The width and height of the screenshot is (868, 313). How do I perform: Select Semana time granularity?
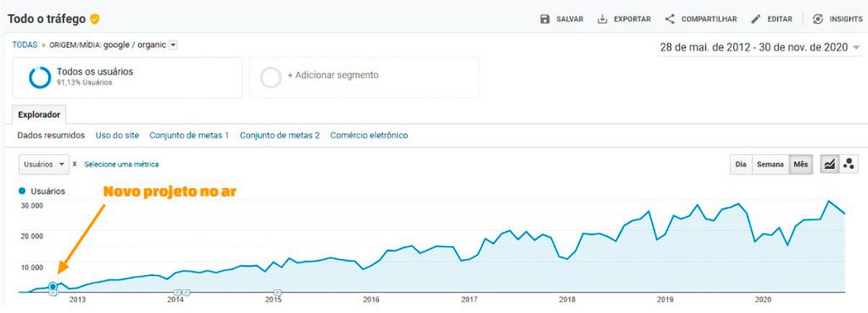770,165
